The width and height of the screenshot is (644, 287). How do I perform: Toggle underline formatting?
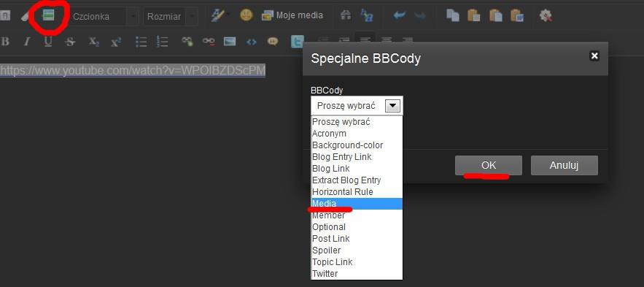tap(48, 42)
